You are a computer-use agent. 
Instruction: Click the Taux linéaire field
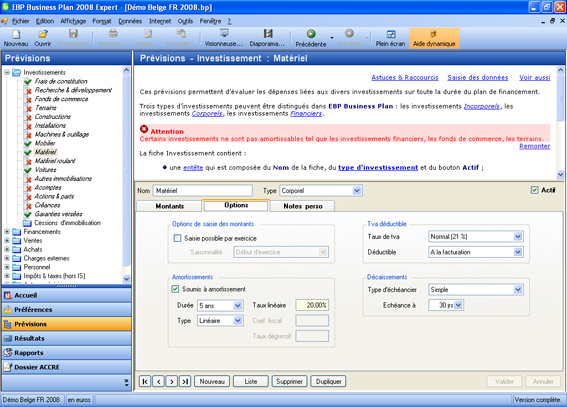coord(312,305)
